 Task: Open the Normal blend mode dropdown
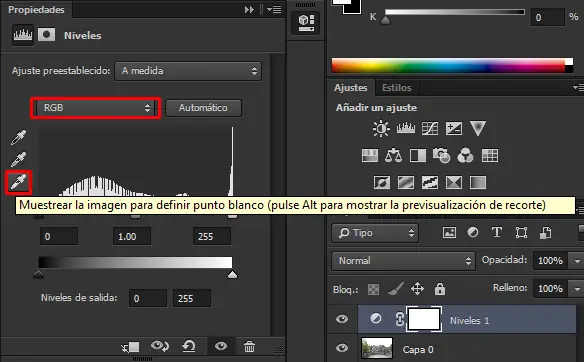(403, 260)
